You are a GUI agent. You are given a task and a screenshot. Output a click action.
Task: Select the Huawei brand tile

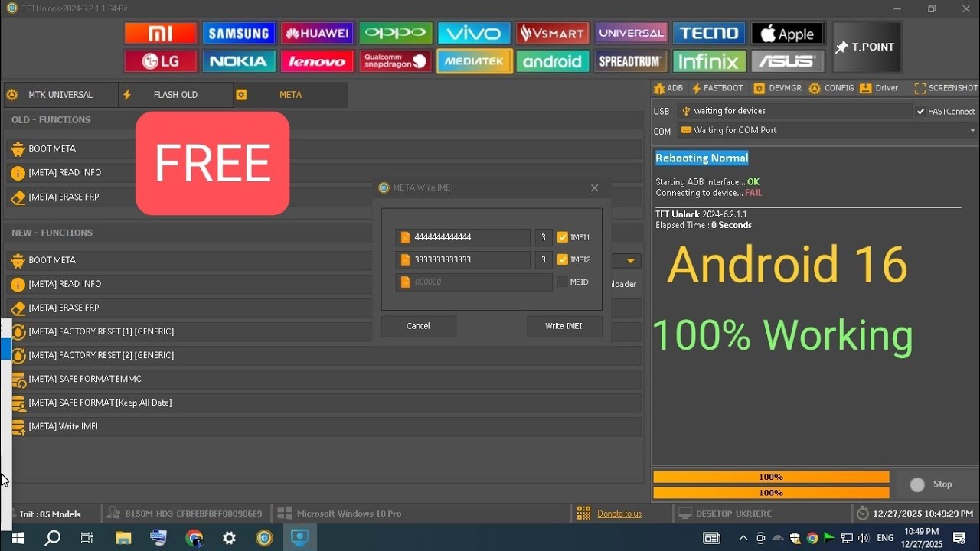pyautogui.click(x=318, y=34)
